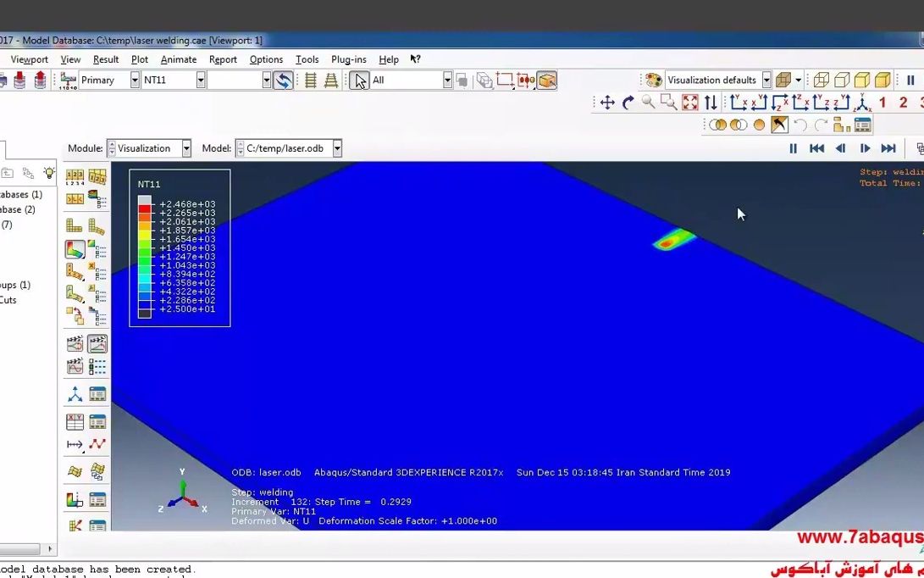Open the Module Visualization dropdown

tap(185, 148)
